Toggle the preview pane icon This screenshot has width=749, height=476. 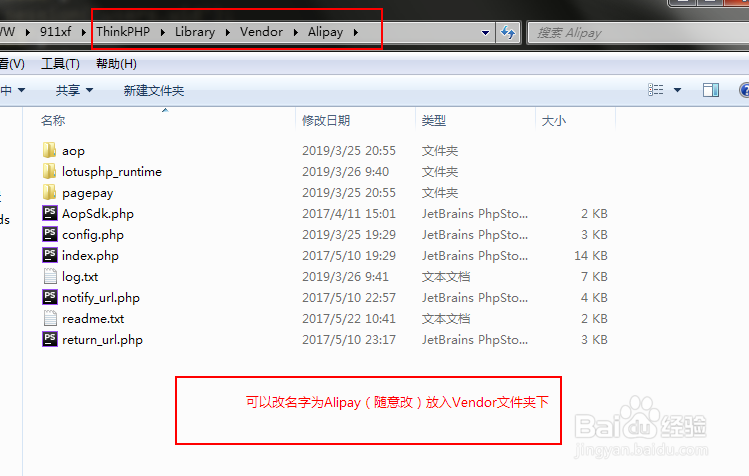point(711,90)
